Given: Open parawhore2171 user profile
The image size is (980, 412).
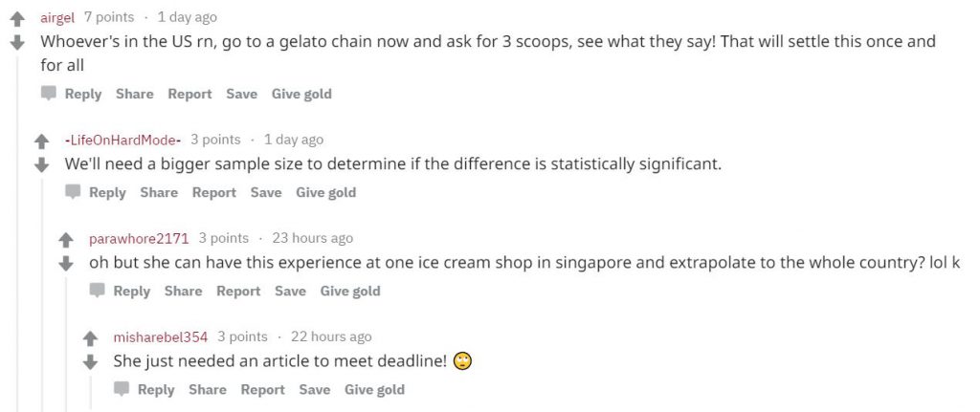Looking at the screenshot, I should pos(139,238).
